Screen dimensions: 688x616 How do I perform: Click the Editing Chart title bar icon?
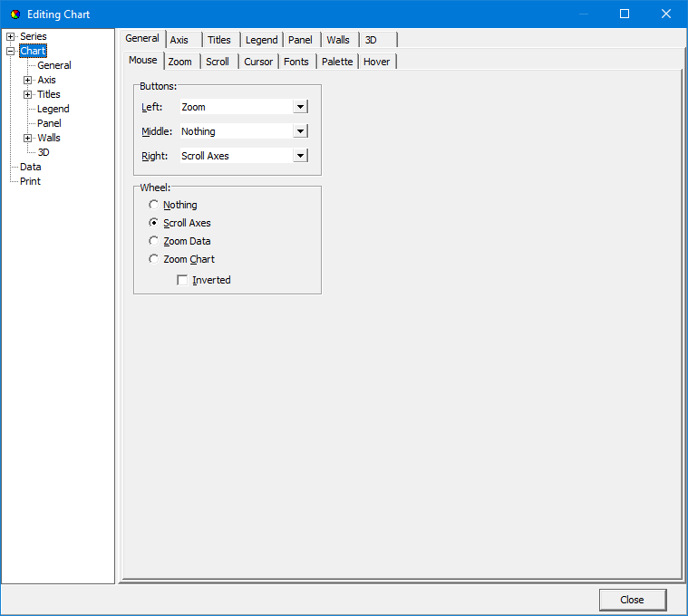tap(15, 14)
